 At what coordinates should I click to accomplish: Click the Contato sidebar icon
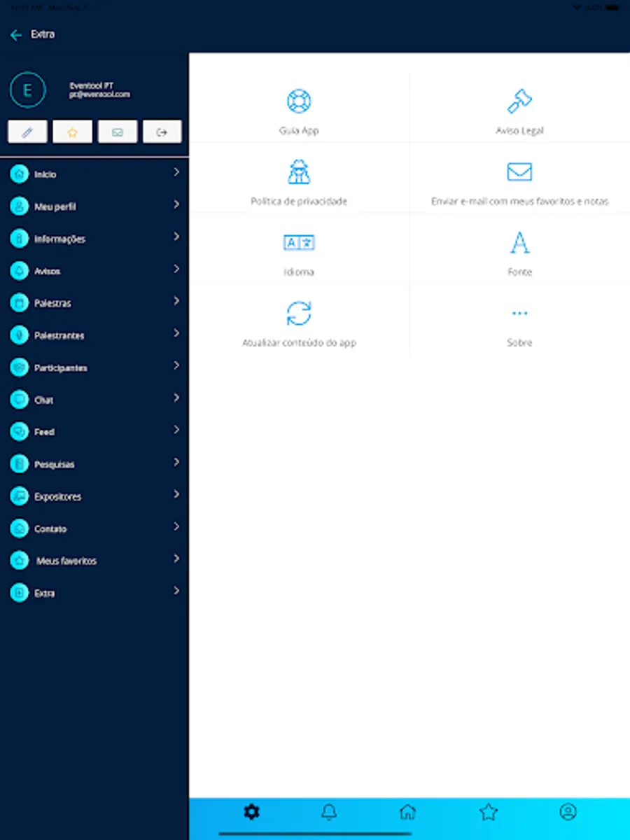19,528
